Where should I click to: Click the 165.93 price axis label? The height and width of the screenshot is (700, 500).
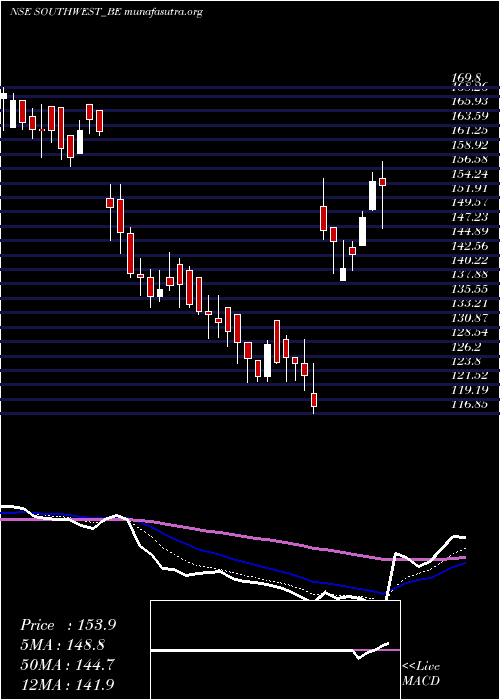click(470, 103)
